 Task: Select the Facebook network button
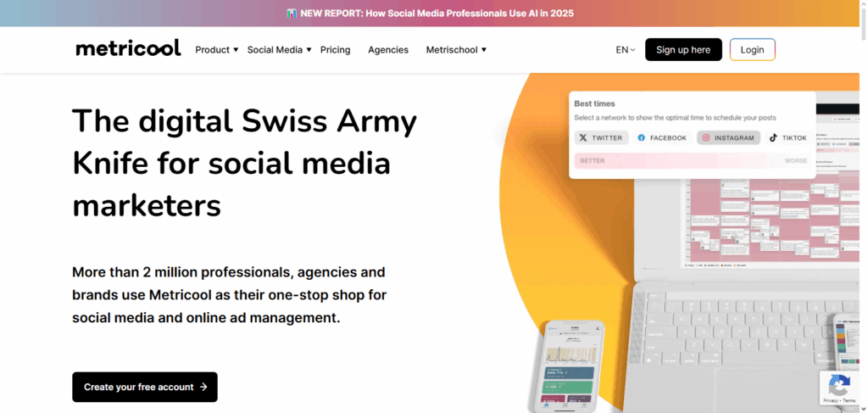tap(662, 138)
